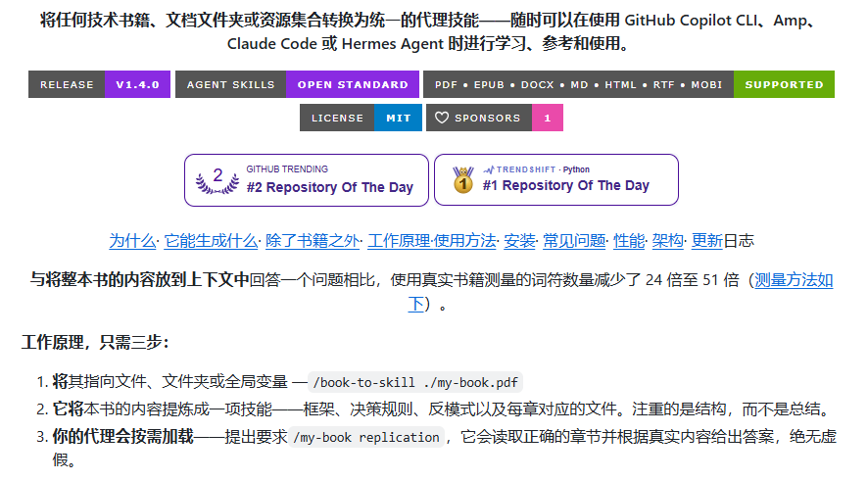Click the /my-book replication code snippet
Screen dimensions: 868x481
pos(365,437)
